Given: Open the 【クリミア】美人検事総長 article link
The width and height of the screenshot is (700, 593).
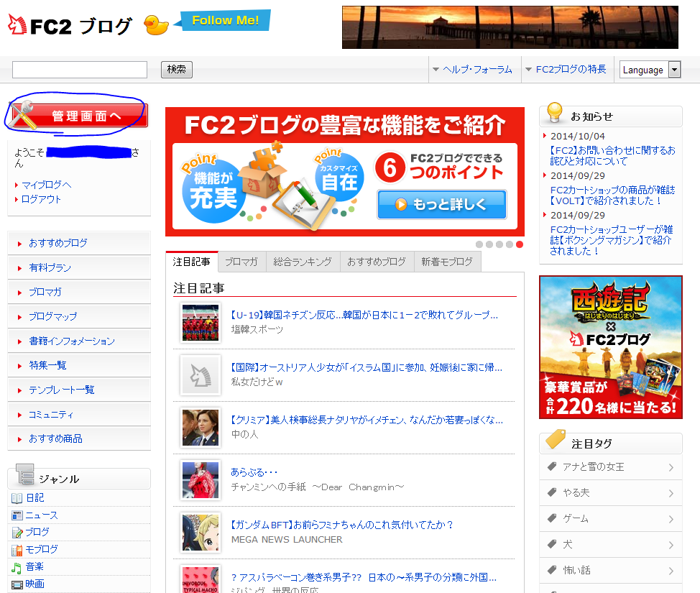Looking at the screenshot, I should coord(367,420).
